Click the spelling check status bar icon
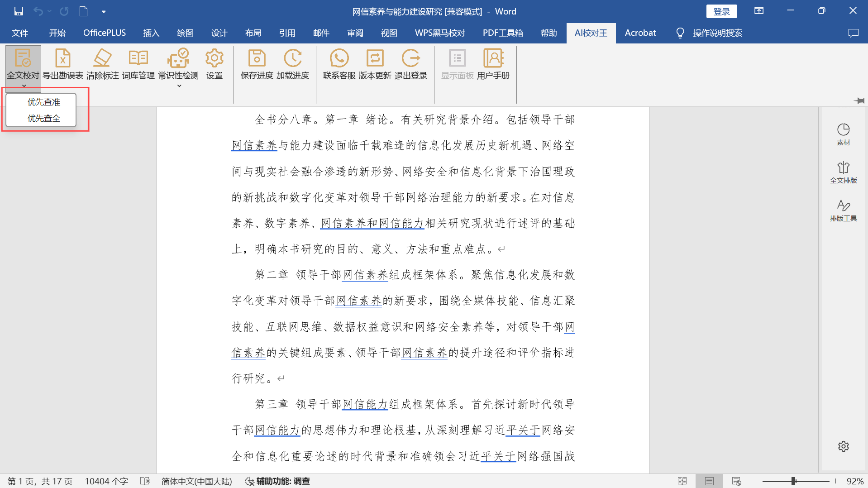 [145, 481]
